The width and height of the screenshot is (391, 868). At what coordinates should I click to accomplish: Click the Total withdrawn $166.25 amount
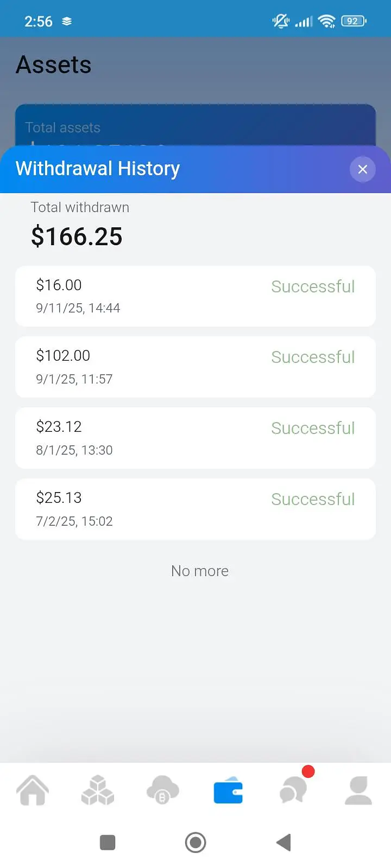tap(77, 237)
